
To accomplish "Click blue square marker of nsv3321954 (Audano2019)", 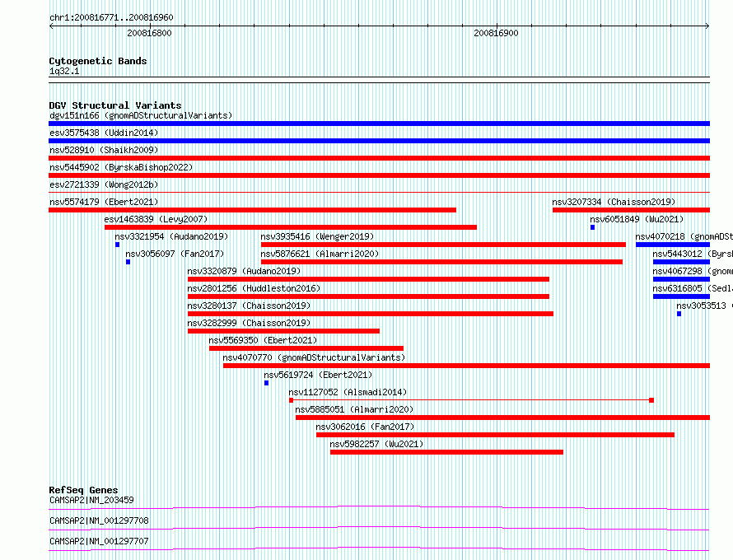I will [x=117, y=245].
